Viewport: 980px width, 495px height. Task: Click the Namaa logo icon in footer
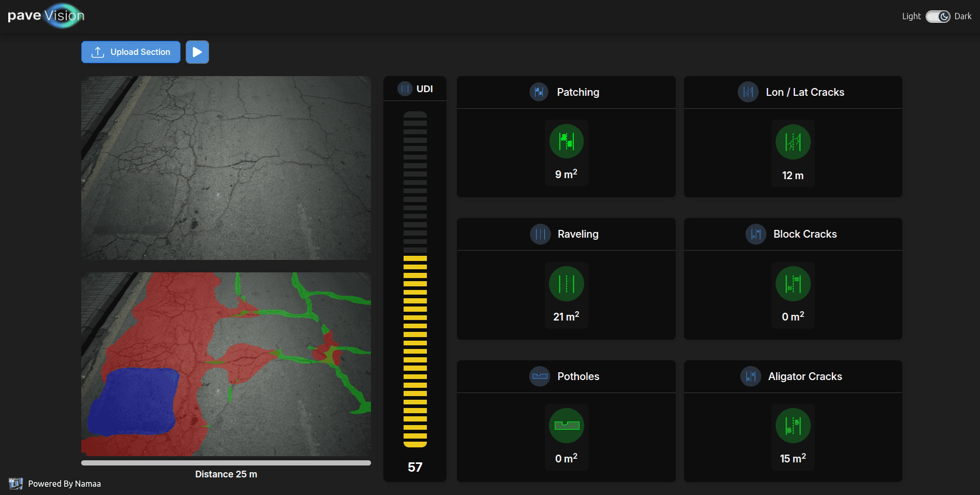[16, 484]
